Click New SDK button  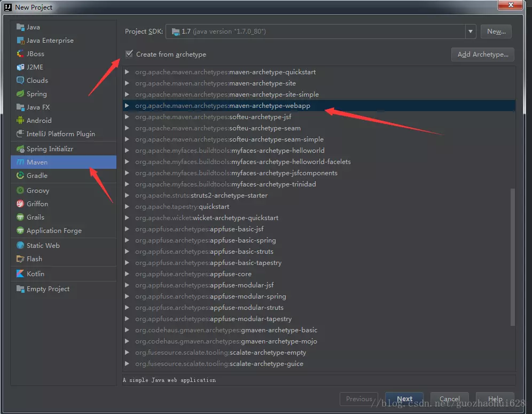496,32
